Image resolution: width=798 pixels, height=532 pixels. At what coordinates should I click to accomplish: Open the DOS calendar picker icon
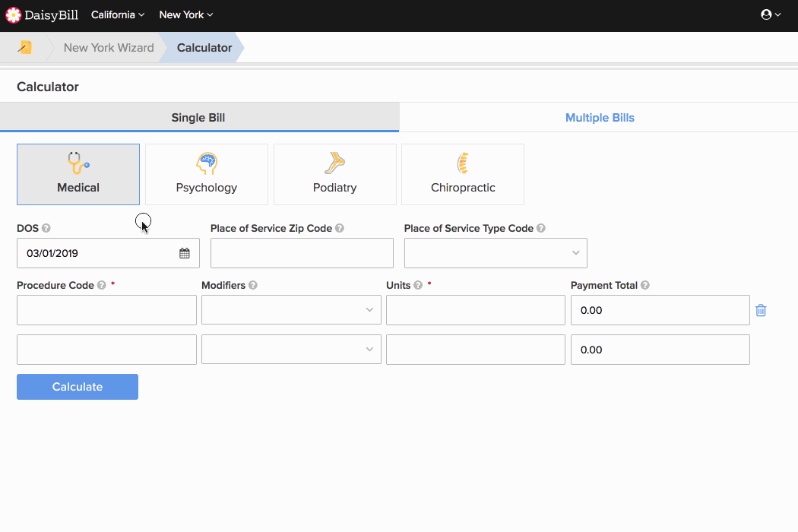184,253
